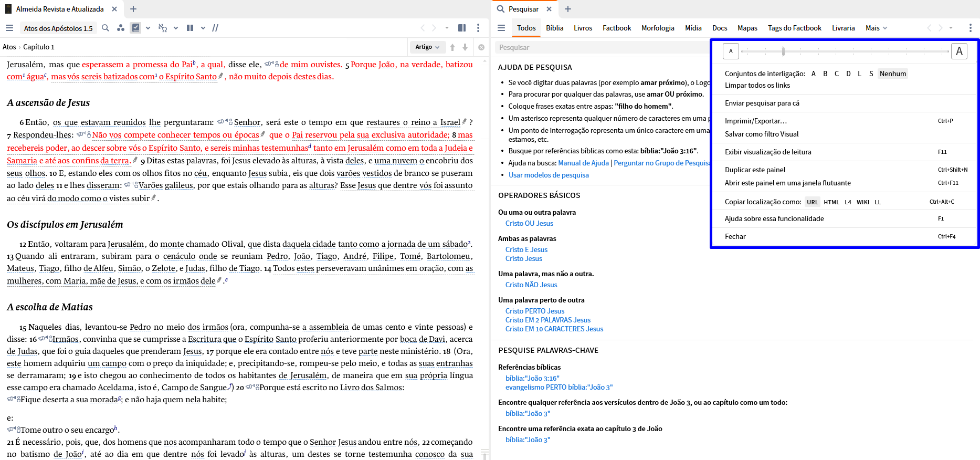Expand the Mais menu in the search tabs

click(x=876, y=28)
